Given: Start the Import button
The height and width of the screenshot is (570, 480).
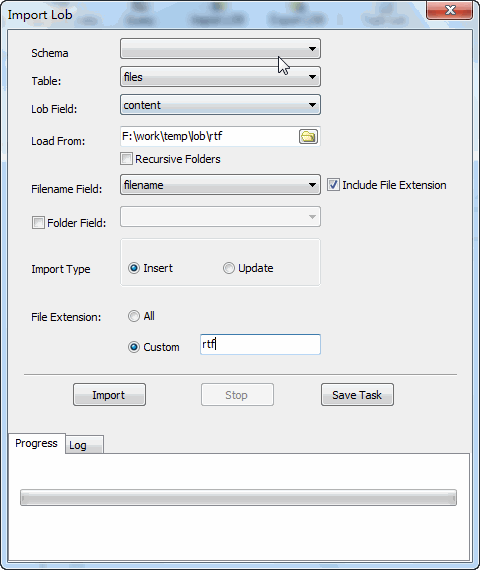Looking at the screenshot, I should tap(109, 395).
